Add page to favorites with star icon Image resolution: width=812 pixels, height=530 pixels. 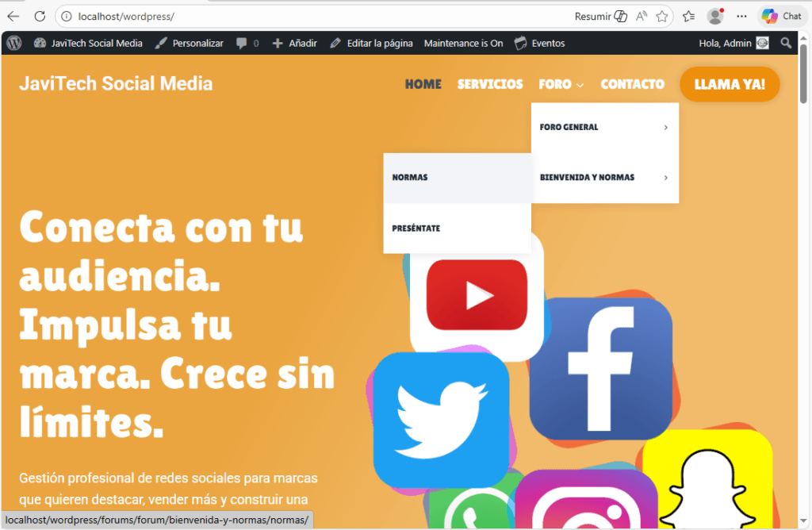[662, 16]
